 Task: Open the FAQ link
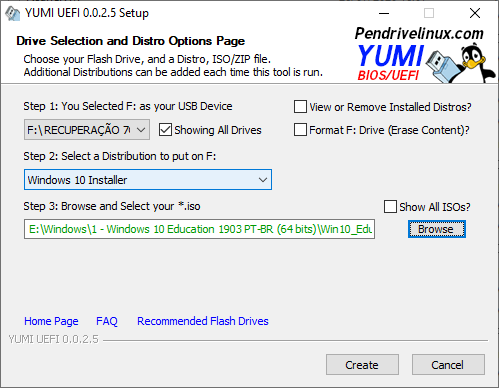pyautogui.click(x=107, y=321)
